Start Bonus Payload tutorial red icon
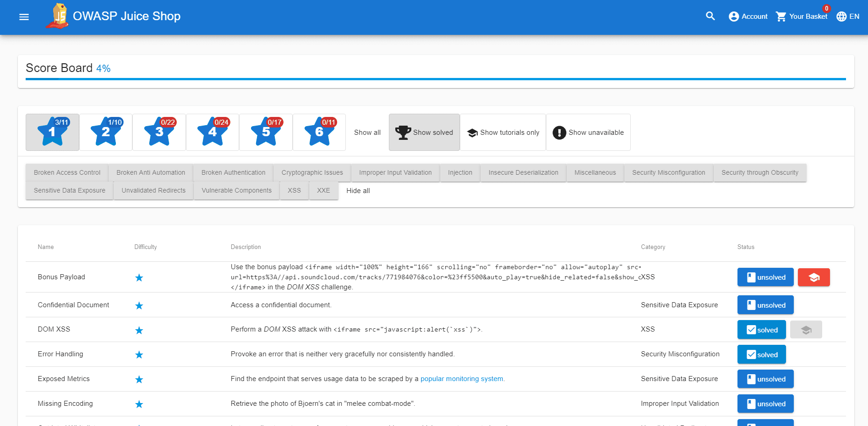Image resolution: width=868 pixels, height=426 pixels. [814, 277]
